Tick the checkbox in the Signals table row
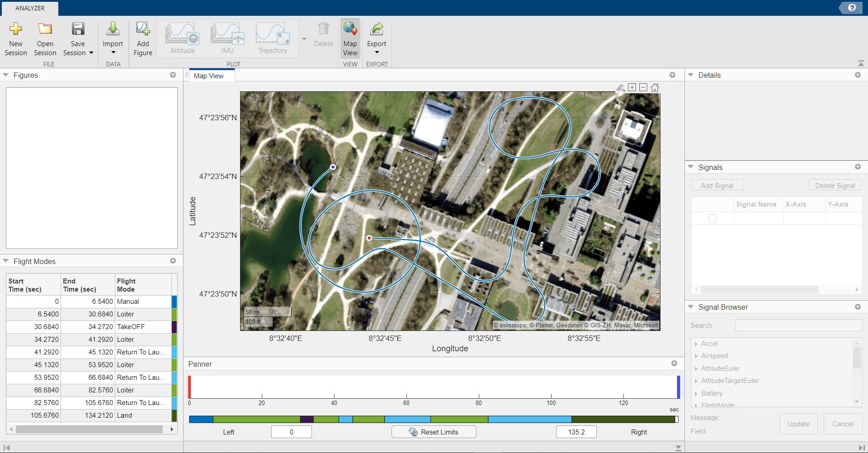 click(712, 218)
